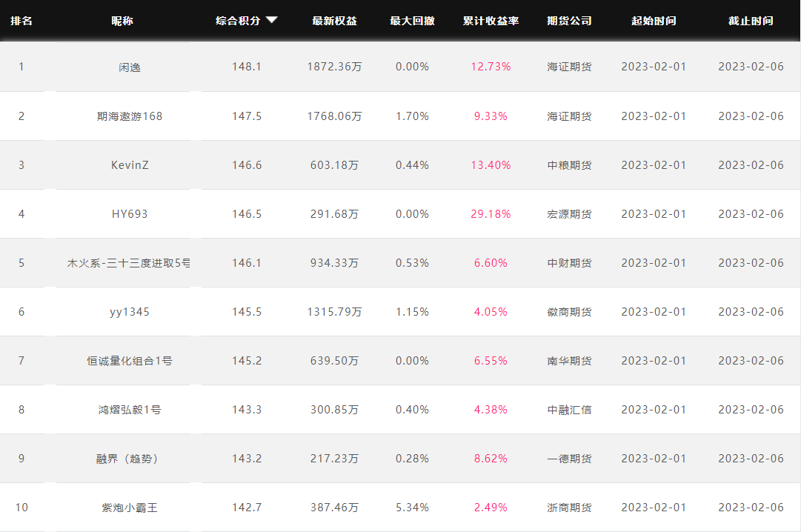Click the return rate 8.62%

point(491,459)
